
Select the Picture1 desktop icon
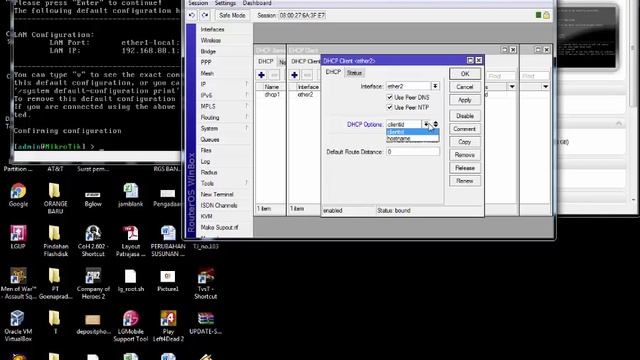(x=167, y=276)
